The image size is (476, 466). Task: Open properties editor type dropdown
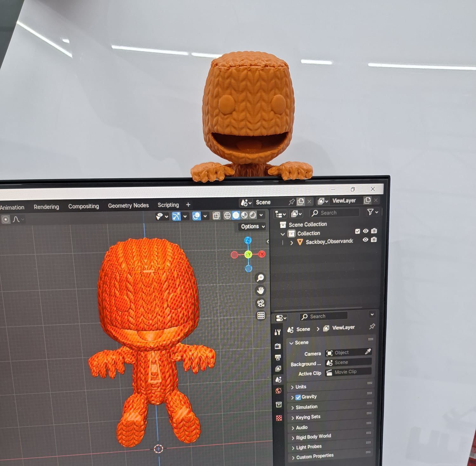[281, 318]
